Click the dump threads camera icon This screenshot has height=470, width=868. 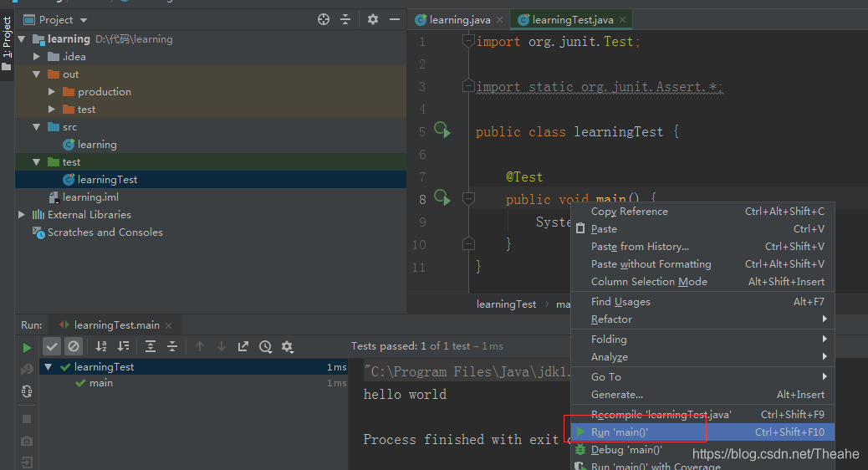(x=27, y=442)
